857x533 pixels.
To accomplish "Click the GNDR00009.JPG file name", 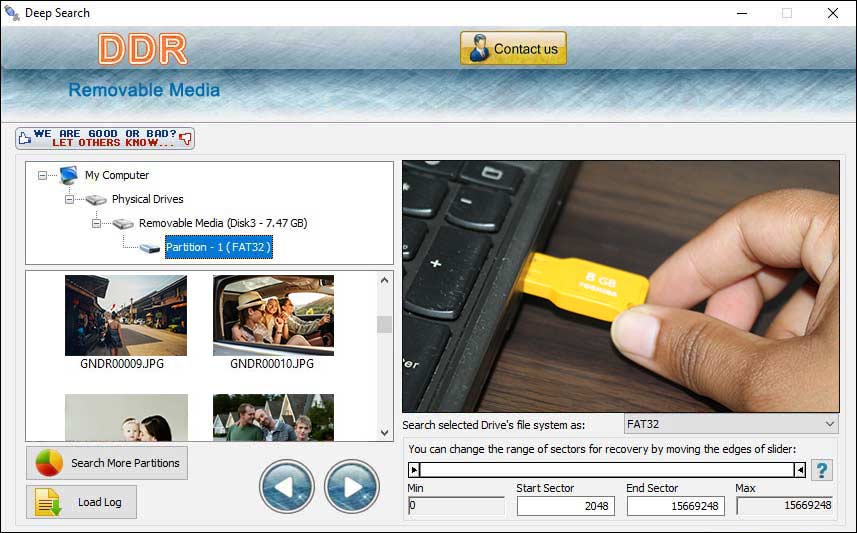I will (x=122, y=364).
